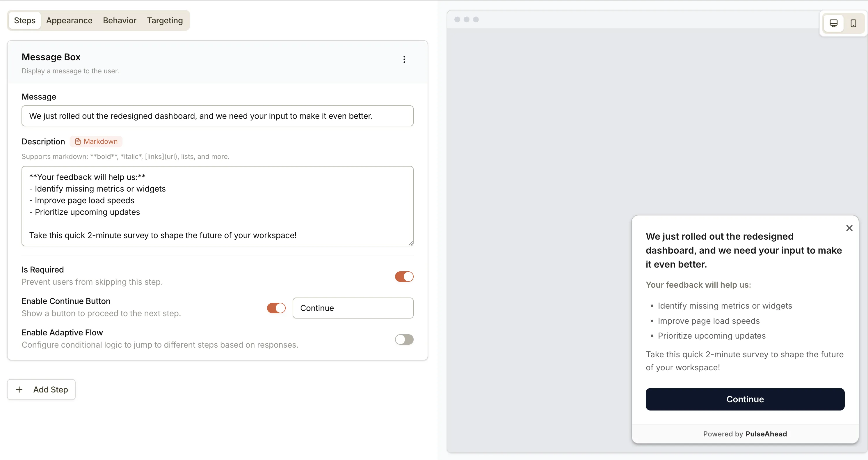
Task: Click the Powered by PulseAhead link
Action: 745,434
